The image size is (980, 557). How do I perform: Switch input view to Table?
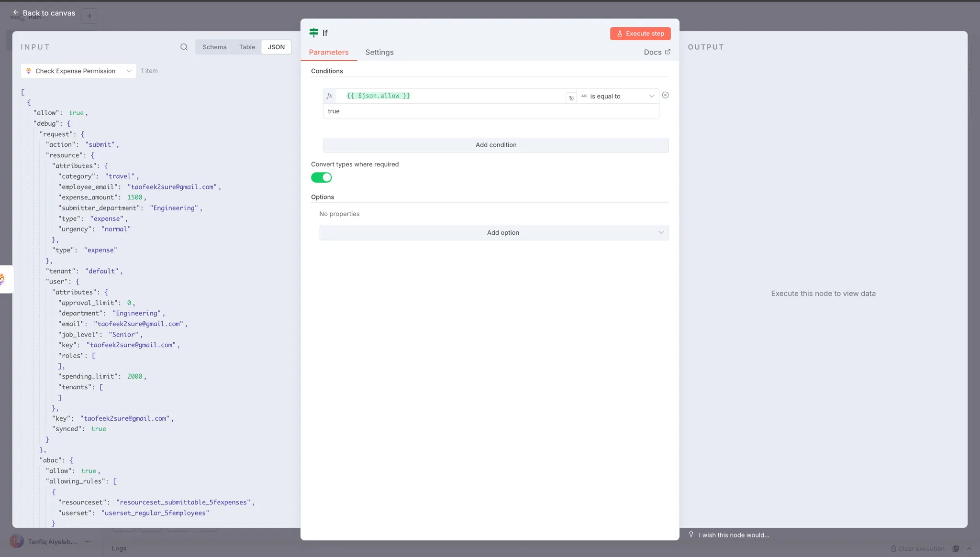coord(247,47)
